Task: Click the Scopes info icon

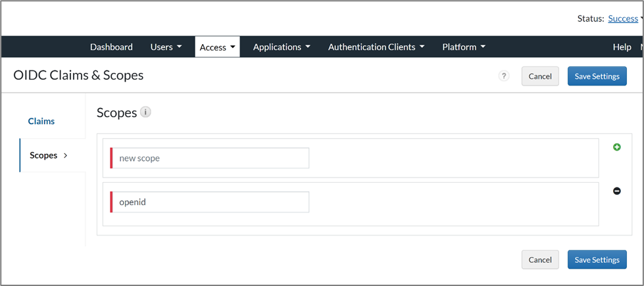Action: click(145, 112)
